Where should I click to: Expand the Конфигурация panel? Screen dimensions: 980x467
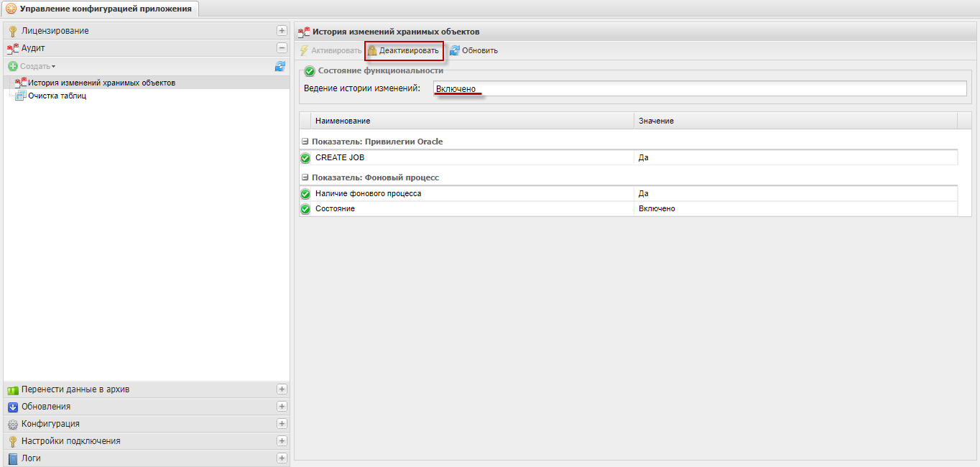tap(282, 424)
